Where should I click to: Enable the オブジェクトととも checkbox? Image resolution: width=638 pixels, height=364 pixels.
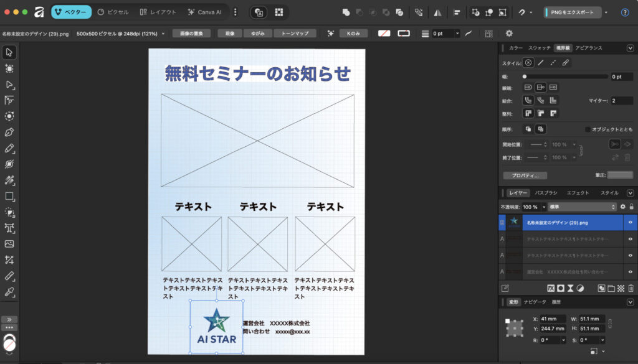pos(588,129)
